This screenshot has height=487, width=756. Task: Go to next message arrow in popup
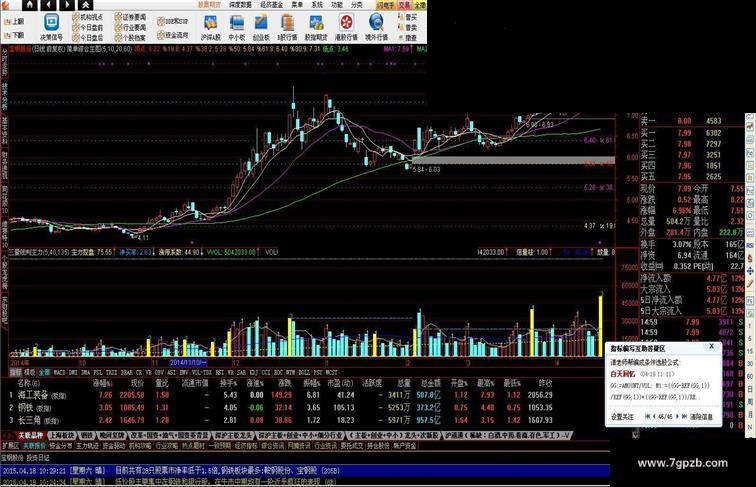coord(677,417)
